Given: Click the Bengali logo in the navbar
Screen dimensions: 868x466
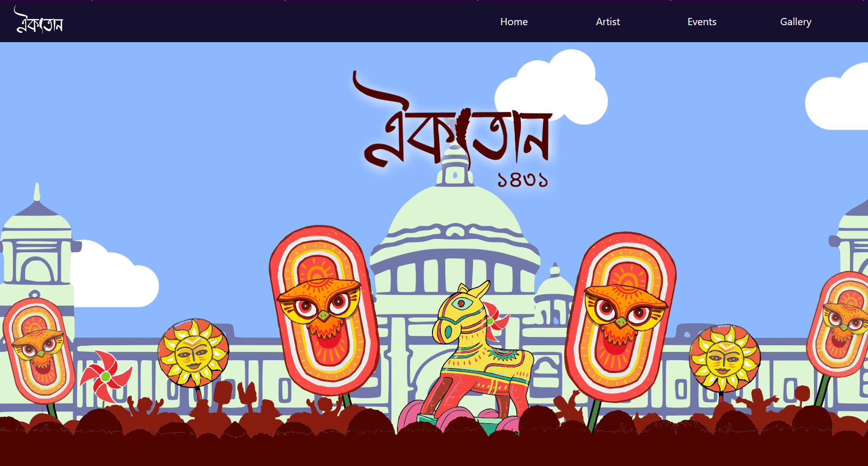Looking at the screenshot, I should click(39, 21).
